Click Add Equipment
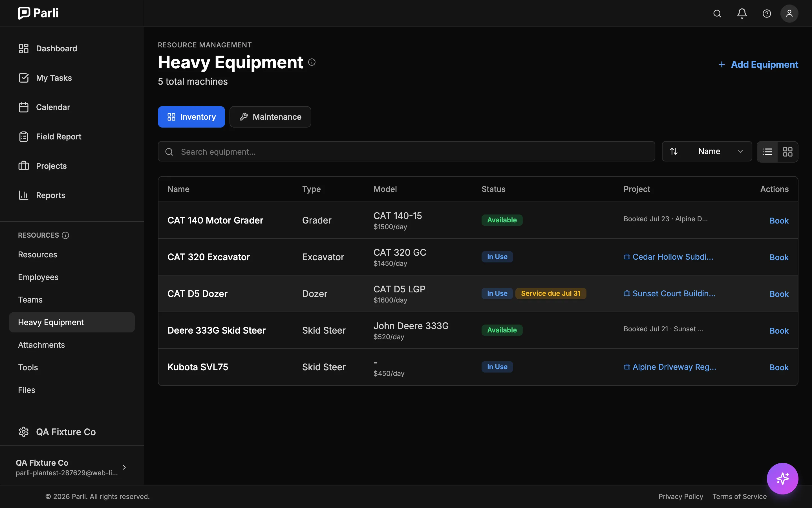This screenshot has height=508, width=812. [x=758, y=64]
